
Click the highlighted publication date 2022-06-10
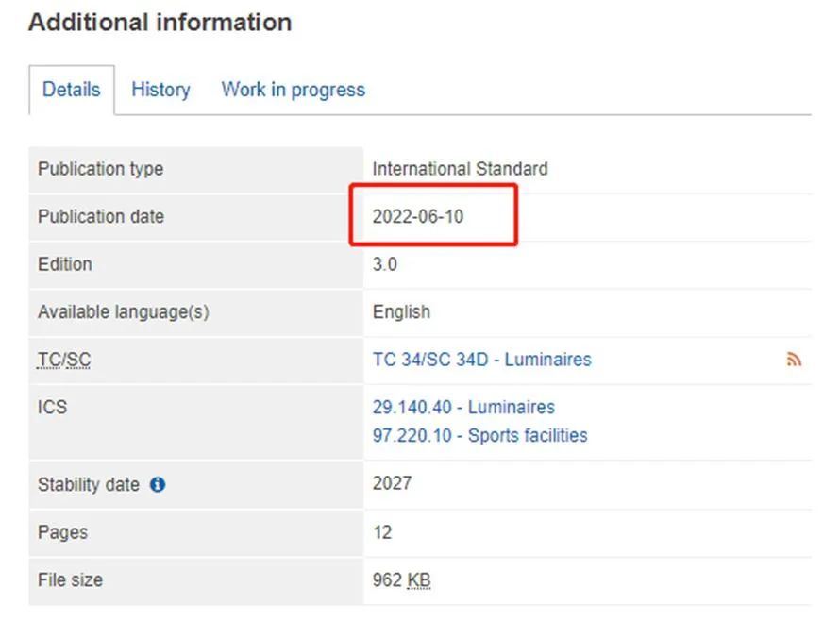(418, 217)
